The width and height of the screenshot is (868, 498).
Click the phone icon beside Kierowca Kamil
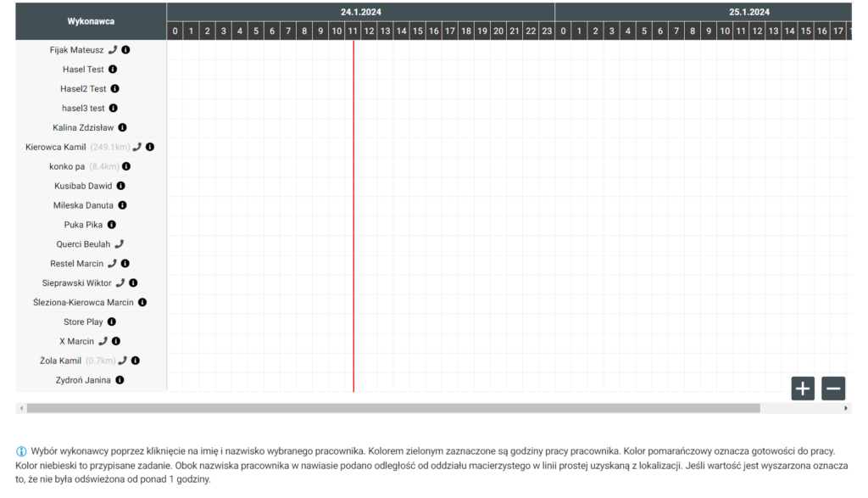coord(137,147)
